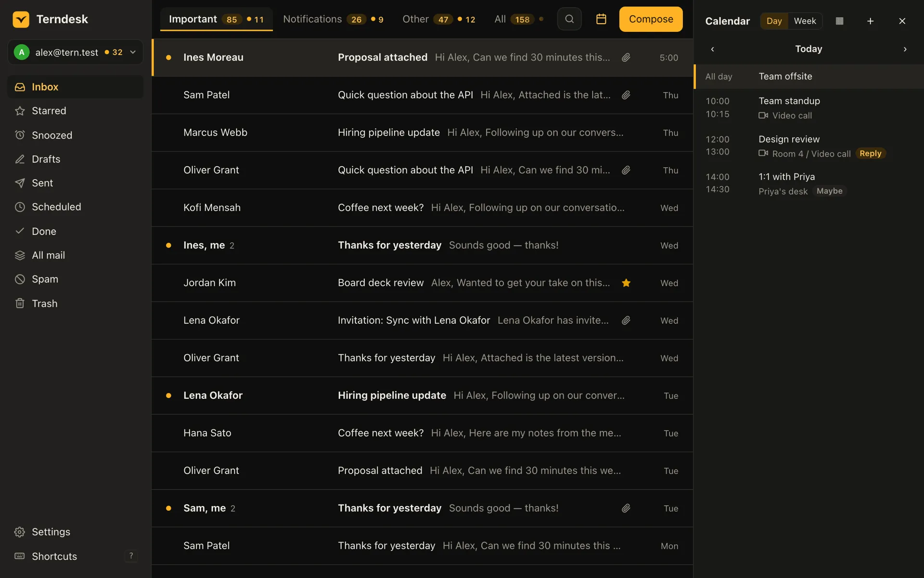The width and height of the screenshot is (924, 578).
Task: Open the Done folder
Action: coord(76,231)
